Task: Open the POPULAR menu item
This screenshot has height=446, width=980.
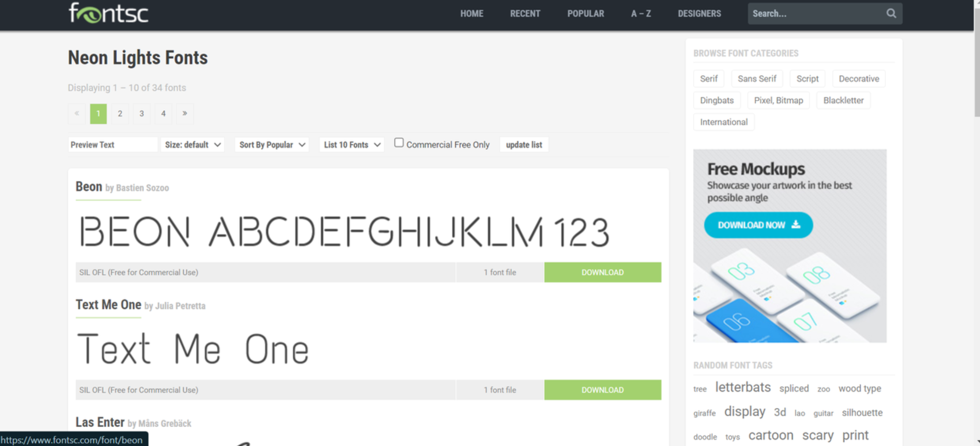Action: (x=586, y=14)
